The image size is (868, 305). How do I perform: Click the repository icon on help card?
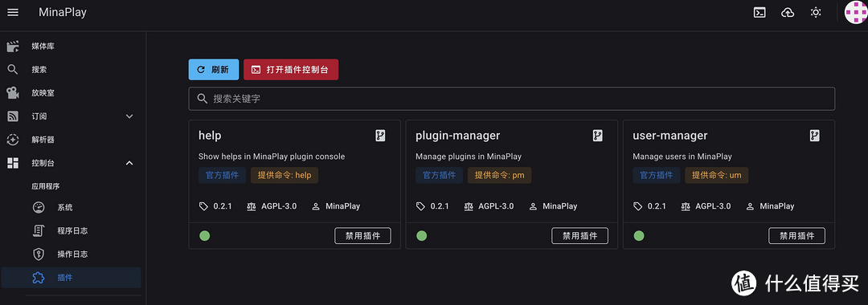tap(380, 136)
